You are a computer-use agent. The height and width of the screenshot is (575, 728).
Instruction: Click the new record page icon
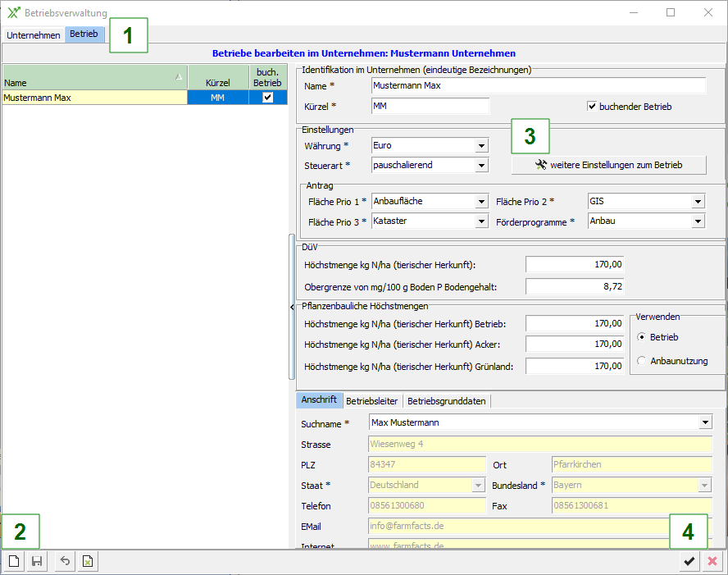[x=14, y=562]
